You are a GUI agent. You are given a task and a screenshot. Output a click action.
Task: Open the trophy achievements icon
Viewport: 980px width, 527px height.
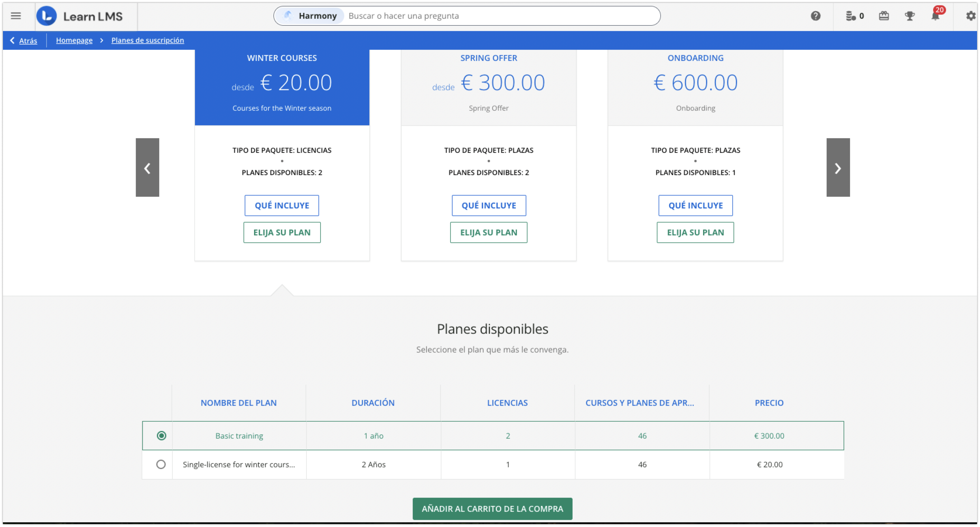click(x=910, y=16)
